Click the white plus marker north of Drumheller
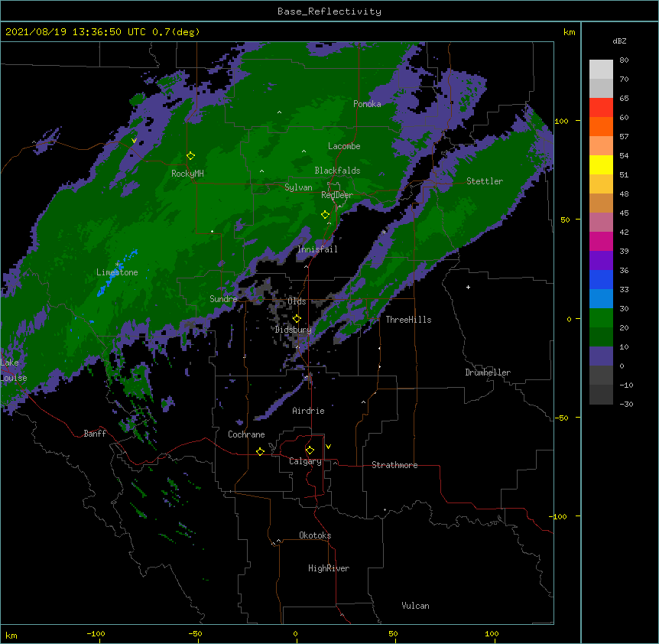The image size is (659, 644). (x=468, y=287)
